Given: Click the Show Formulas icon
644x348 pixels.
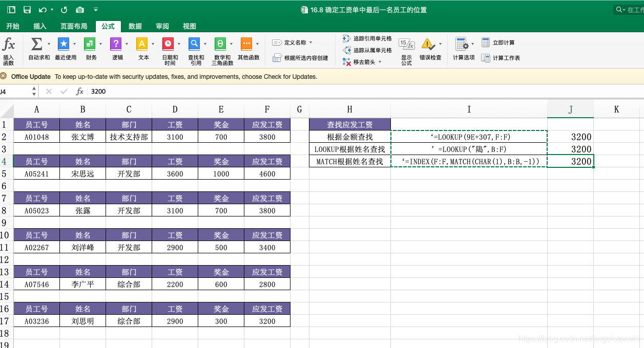Looking at the screenshot, I should [406, 45].
